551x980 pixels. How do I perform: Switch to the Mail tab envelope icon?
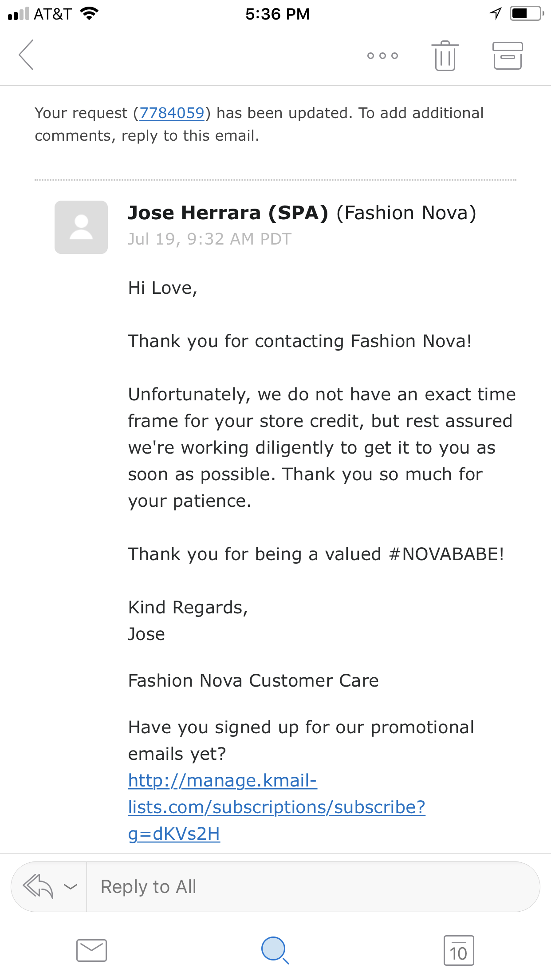[x=91, y=950]
